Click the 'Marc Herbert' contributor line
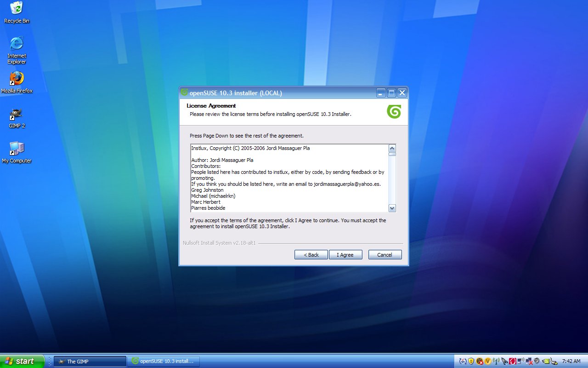The height and width of the screenshot is (368, 588). pyautogui.click(x=206, y=202)
